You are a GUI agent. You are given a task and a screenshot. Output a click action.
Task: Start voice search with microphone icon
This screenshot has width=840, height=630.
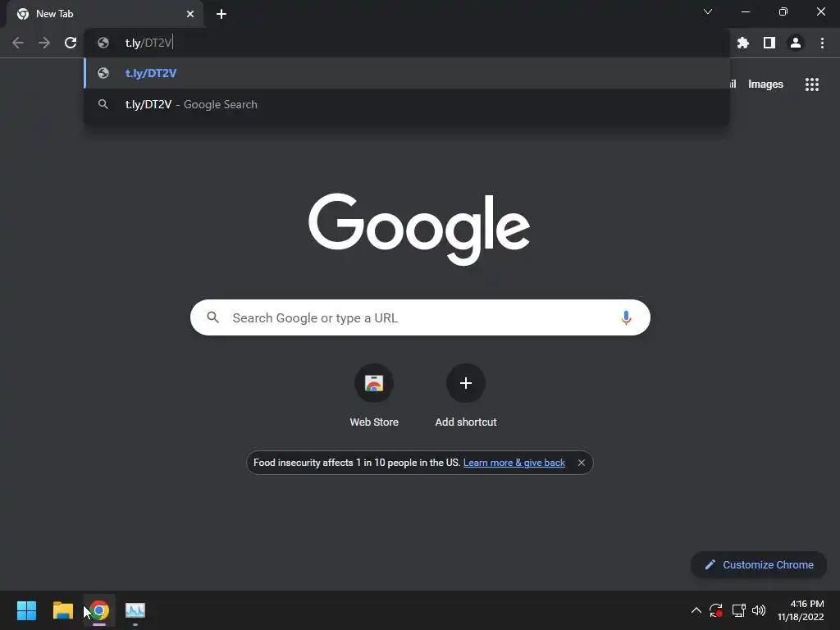(626, 317)
